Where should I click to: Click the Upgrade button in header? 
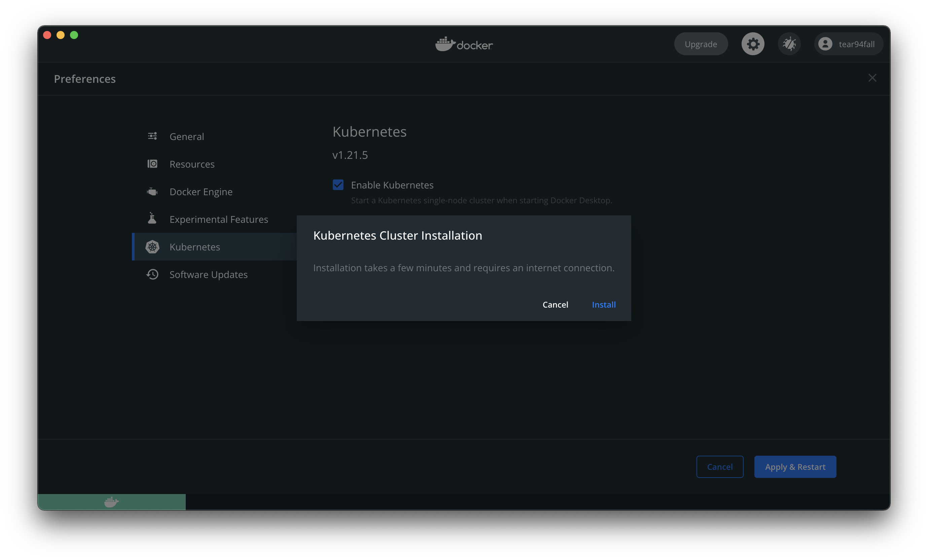[701, 44]
